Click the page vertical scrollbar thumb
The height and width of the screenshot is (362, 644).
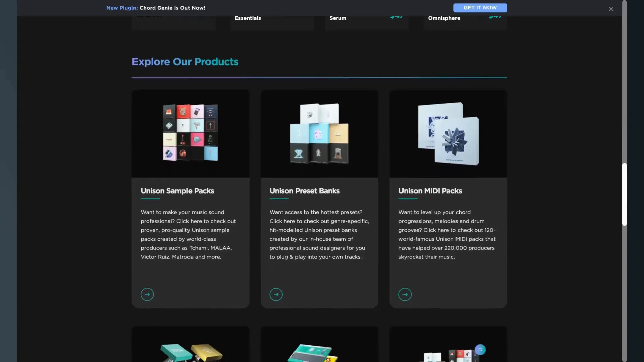[x=624, y=194]
